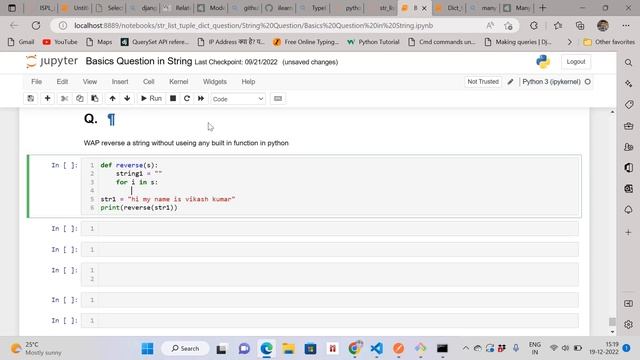The height and width of the screenshot is (360, 640).
Task: Open the Edge sidebar tools briefcase icon
Action: coord(629,126)
